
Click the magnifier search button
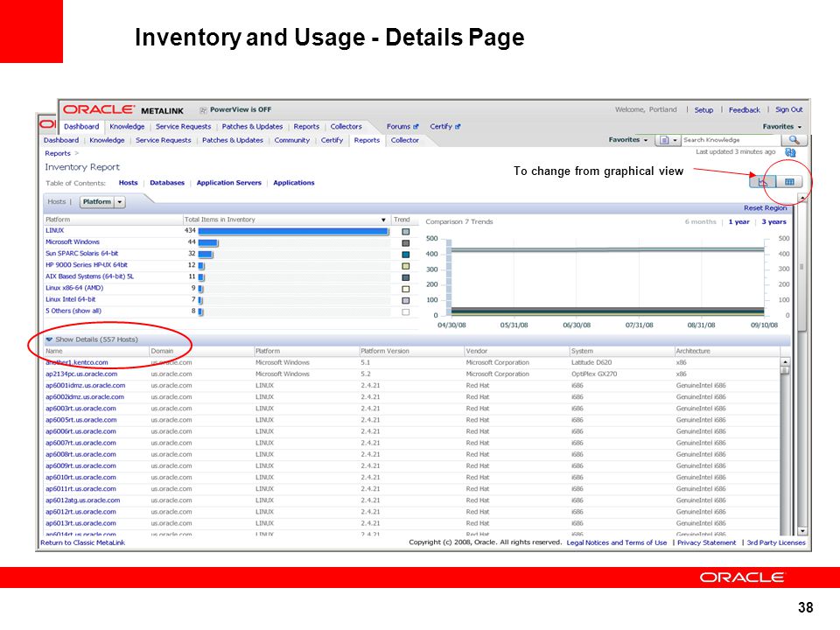(794, 140)
